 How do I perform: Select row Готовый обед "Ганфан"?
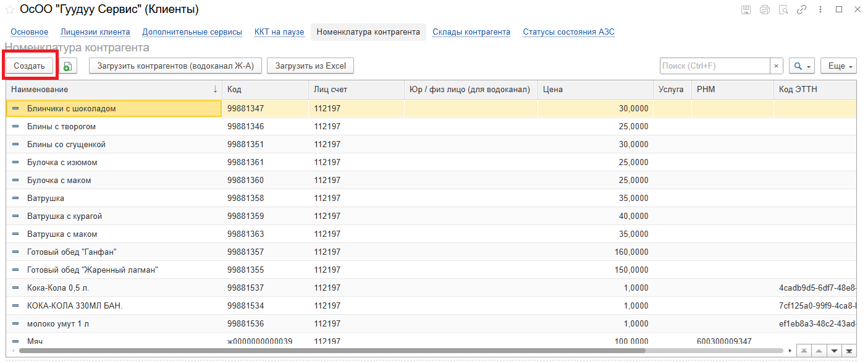coord(431,252)
